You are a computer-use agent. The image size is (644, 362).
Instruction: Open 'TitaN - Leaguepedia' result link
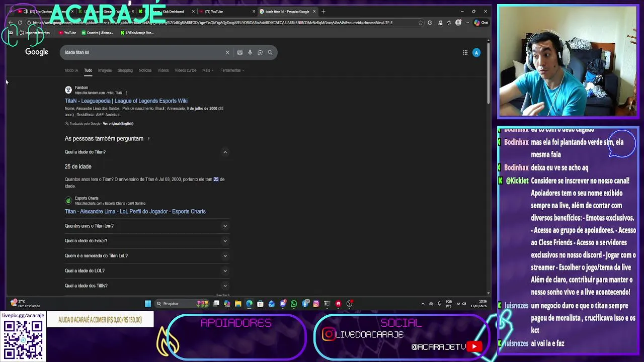tap(126, 101)
